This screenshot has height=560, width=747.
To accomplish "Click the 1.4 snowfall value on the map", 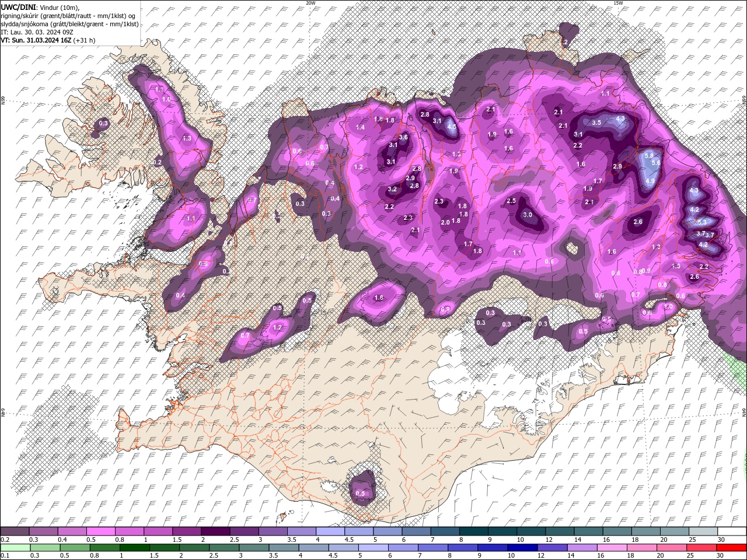I will (360, 127).
